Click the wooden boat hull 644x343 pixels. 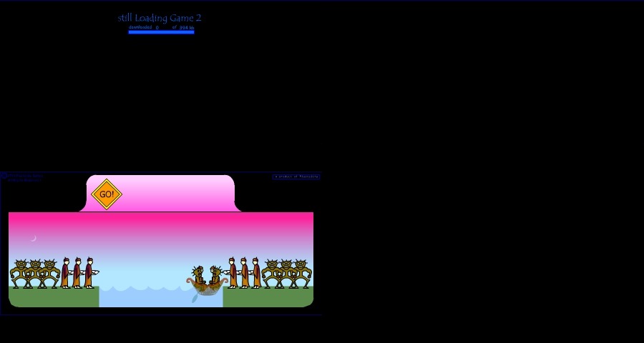(208, 289)
